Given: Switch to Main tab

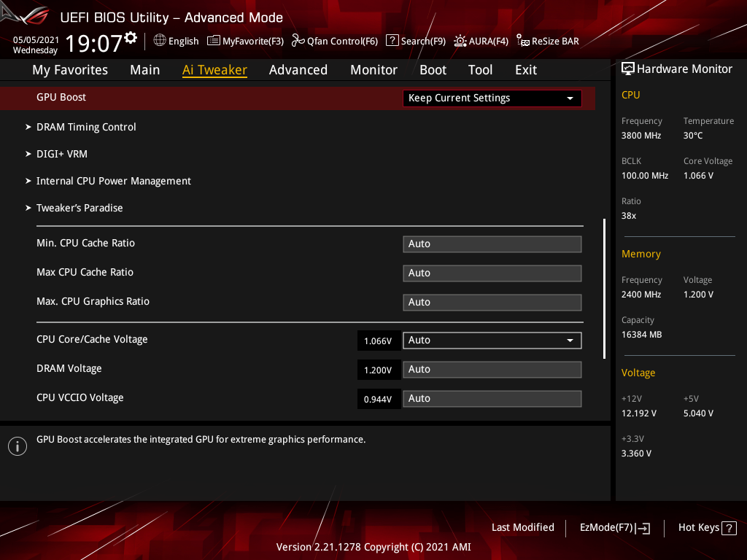Looking at the screenshot, I should click(x=145, y=70).
